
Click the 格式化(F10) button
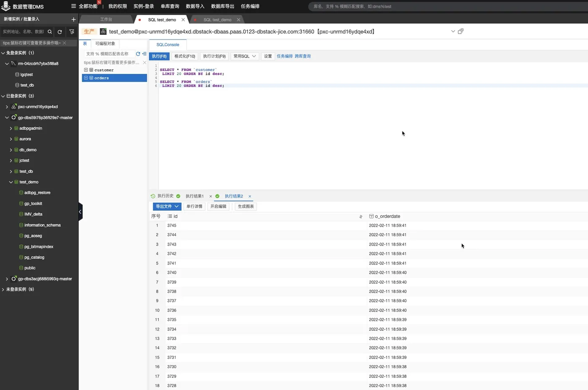185,56
